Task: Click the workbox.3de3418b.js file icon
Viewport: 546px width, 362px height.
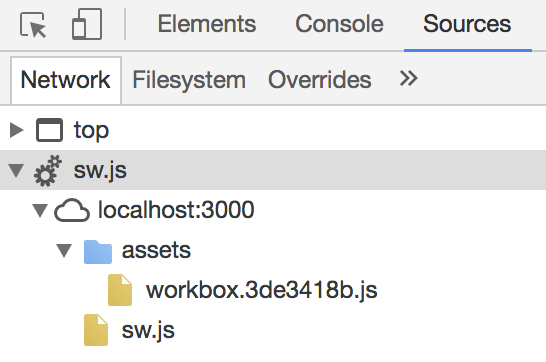Action: [120, 290]
